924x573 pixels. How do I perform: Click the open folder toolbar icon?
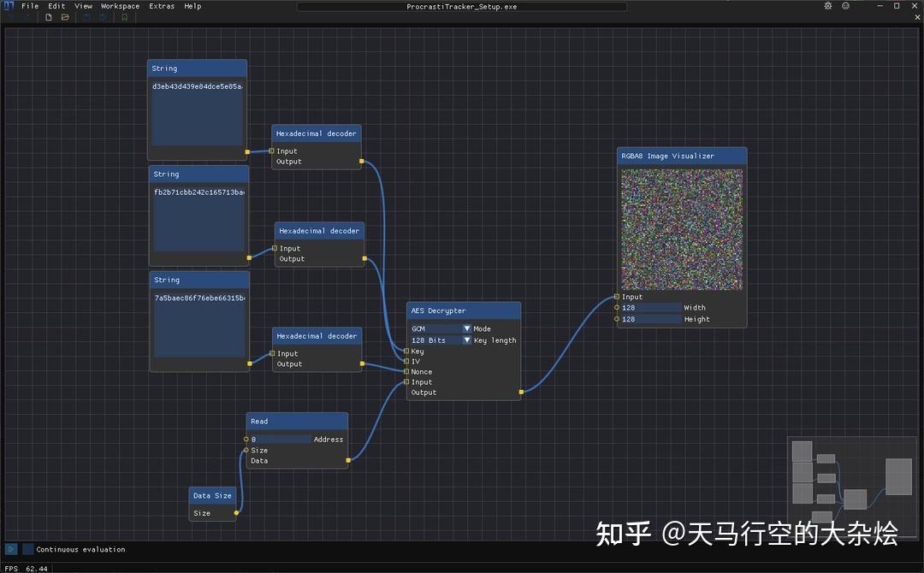tap(65, 16)
